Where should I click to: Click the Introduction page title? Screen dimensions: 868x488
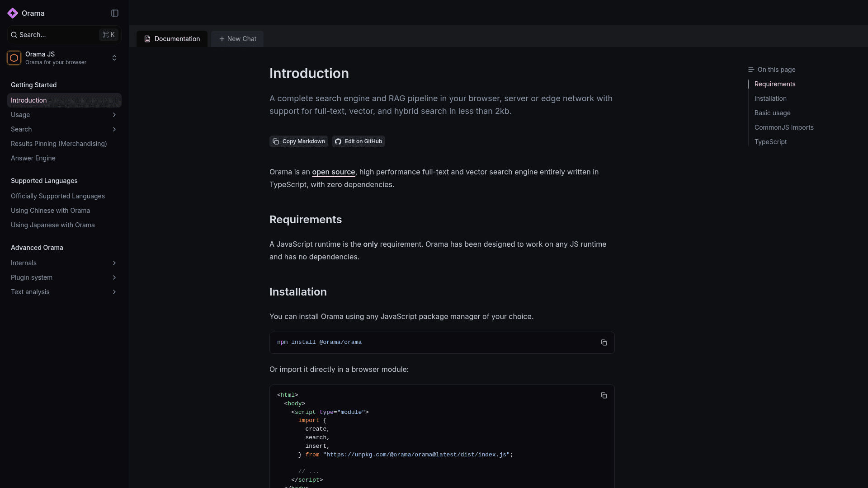point(309,73)
